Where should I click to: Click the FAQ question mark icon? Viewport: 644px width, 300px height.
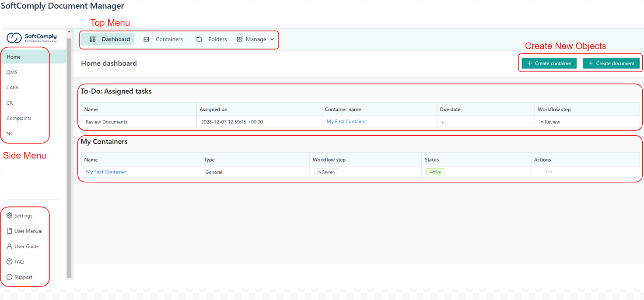click(9, 261)
